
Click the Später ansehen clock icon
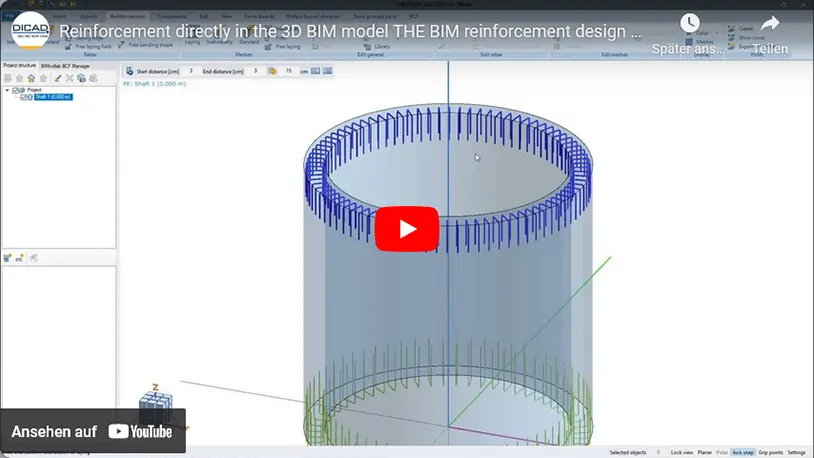(689, 23)
